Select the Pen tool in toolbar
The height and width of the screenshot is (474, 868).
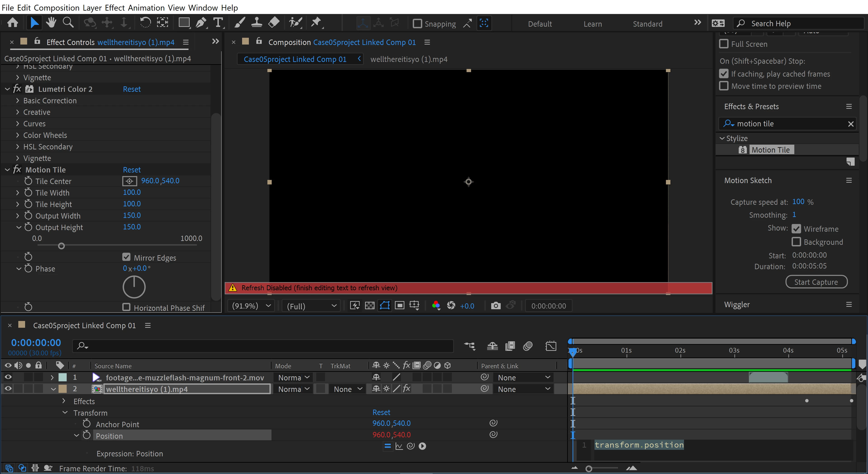tap(201, 23)
